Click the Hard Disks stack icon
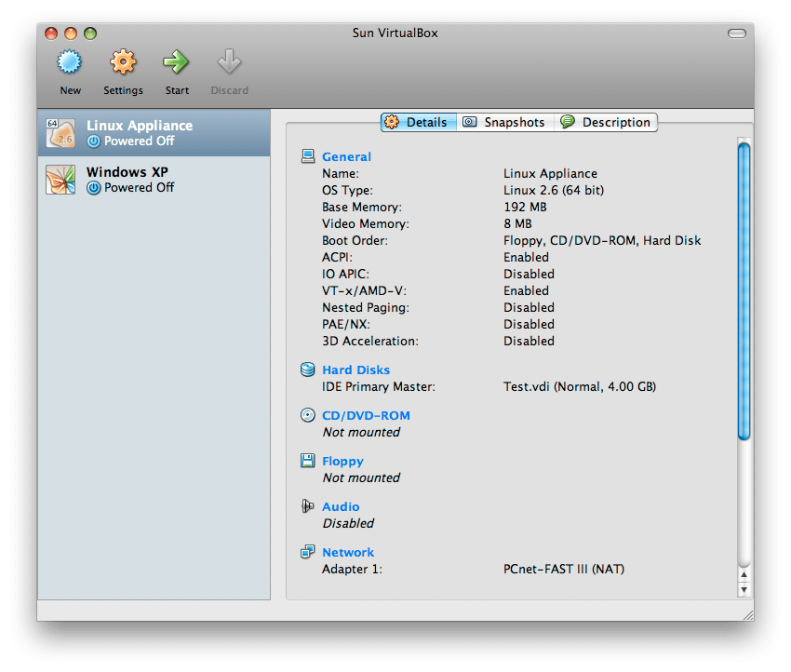The image size is (791, 672). coord(308,370)
